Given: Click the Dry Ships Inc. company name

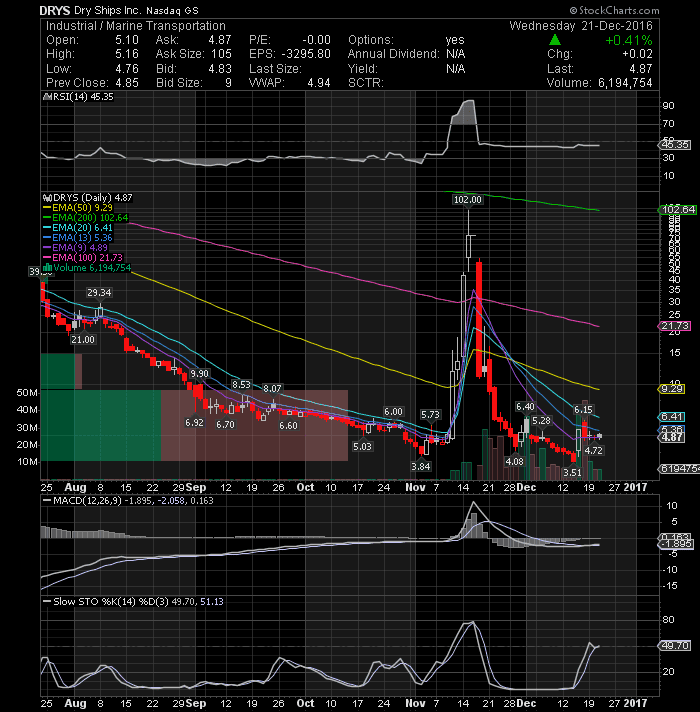Looking at the screenshot, I should point(108,10).
